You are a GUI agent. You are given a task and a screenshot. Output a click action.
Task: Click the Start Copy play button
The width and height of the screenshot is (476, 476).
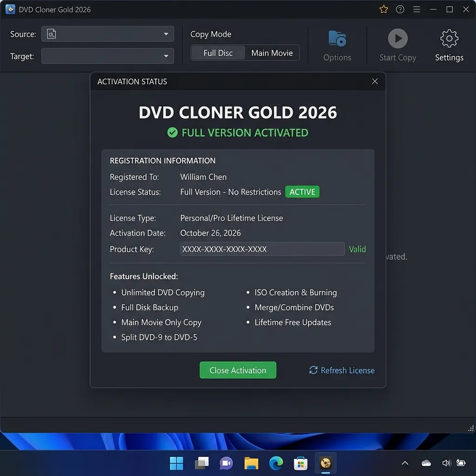tap(398, 39)
